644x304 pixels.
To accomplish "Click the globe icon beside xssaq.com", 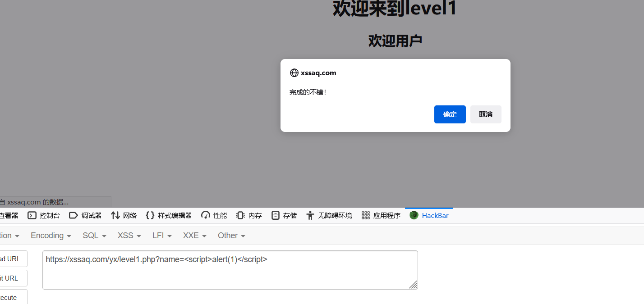I will [294, 73].
